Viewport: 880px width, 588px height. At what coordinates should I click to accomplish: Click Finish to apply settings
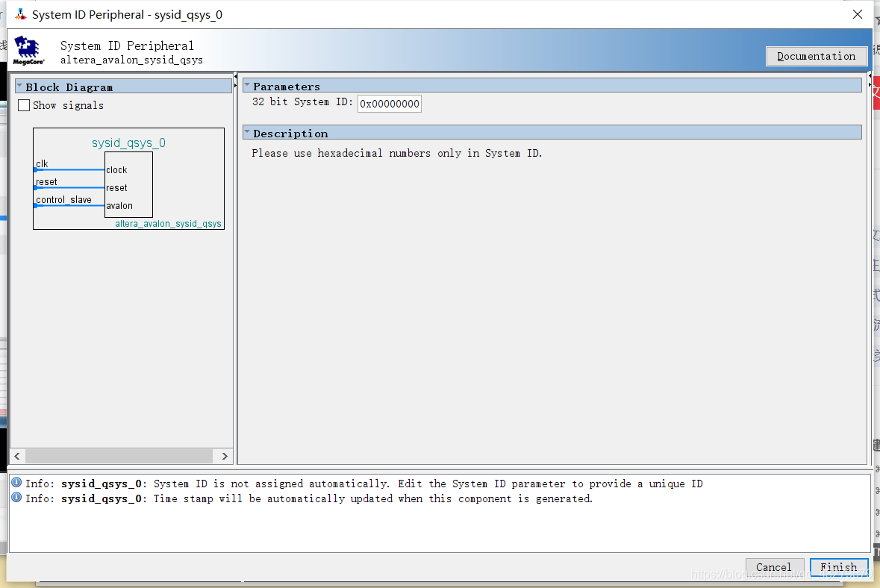[838, 567]
